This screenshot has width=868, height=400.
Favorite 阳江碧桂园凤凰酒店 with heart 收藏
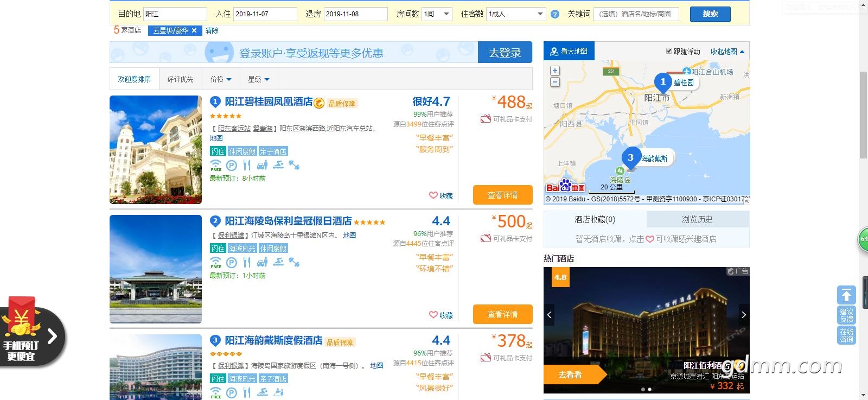pos(441,195)
